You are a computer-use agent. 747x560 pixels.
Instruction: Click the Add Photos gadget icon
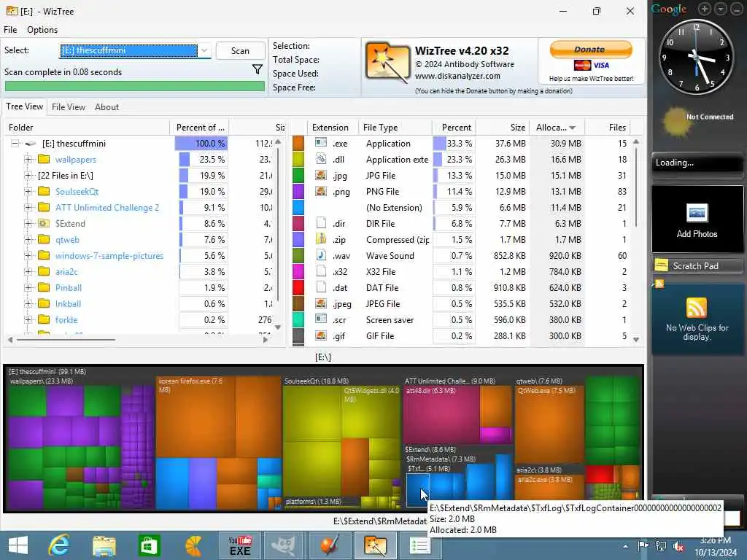point(697,213)
